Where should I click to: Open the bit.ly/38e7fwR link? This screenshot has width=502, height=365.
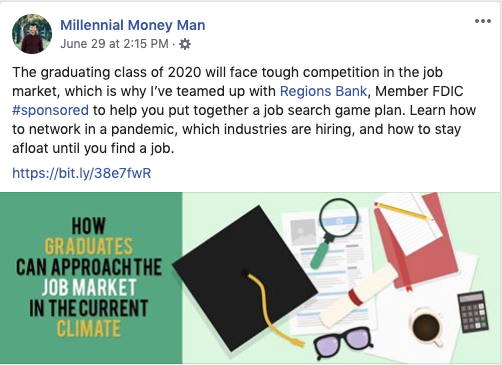pos(82,173)
